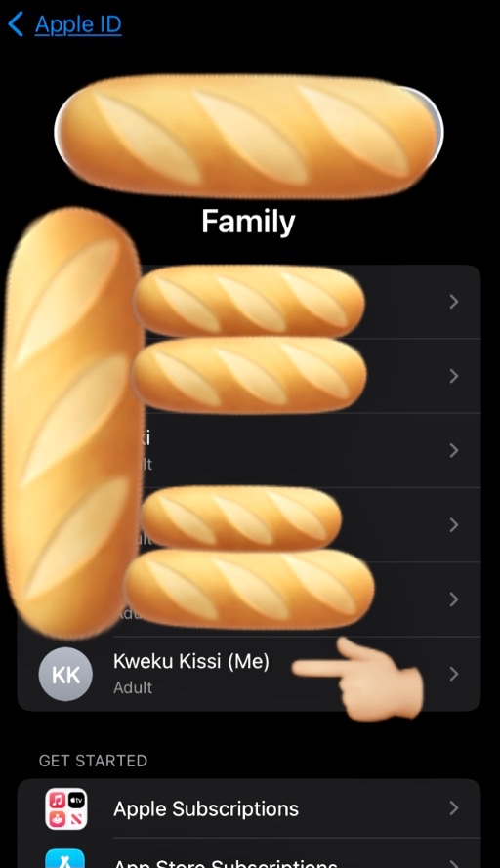The image size is (500, 868).
Task: Tap the bread covering the first member's name
Action: (x=250, y=301)
